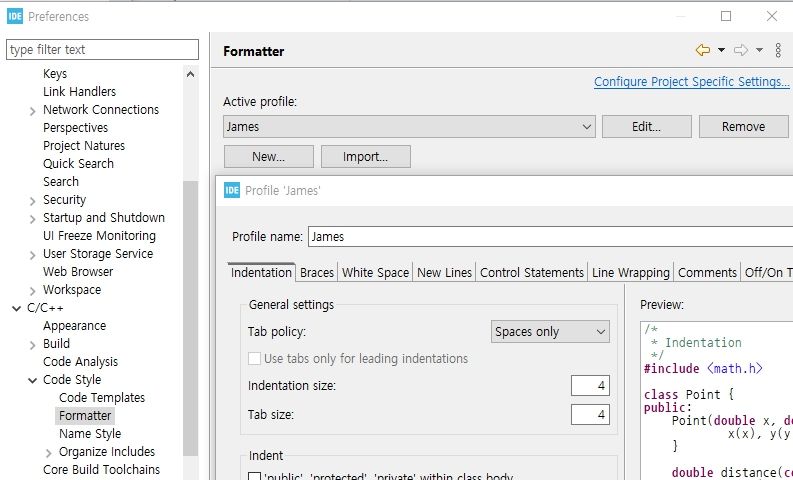
Task: Open the back history dropdown arrow
Action: coord(721,50)
